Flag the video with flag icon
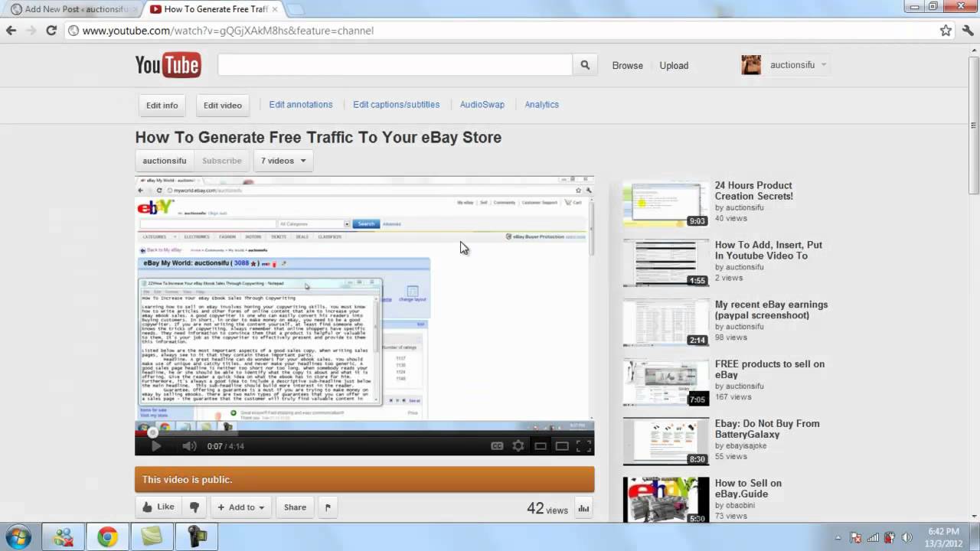Image resolution: width=980 pixels, height=551 pixels. pos(328,507)
